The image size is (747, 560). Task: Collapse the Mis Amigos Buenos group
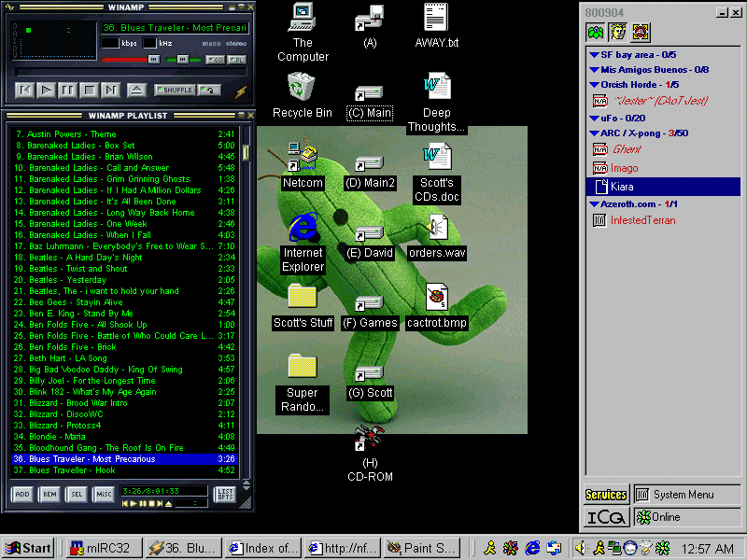594,70
